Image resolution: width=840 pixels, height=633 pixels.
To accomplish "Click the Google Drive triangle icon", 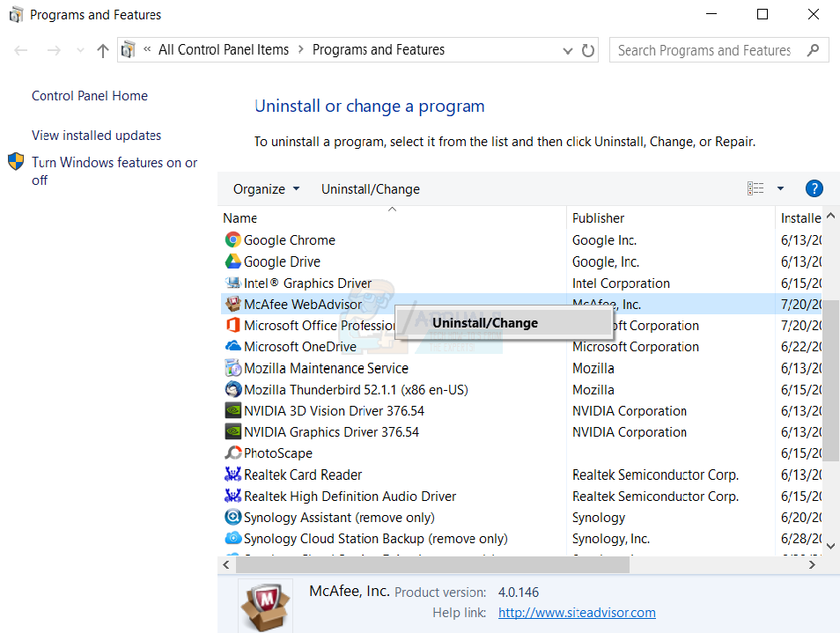I will 232,261.
